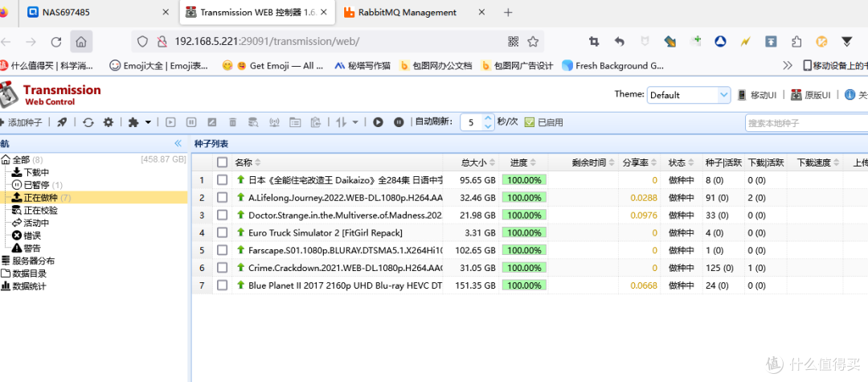The width and height of the screenshot is (868, 382).
Task: Click the trash delete torrent icon
Action: pos(232,122)
